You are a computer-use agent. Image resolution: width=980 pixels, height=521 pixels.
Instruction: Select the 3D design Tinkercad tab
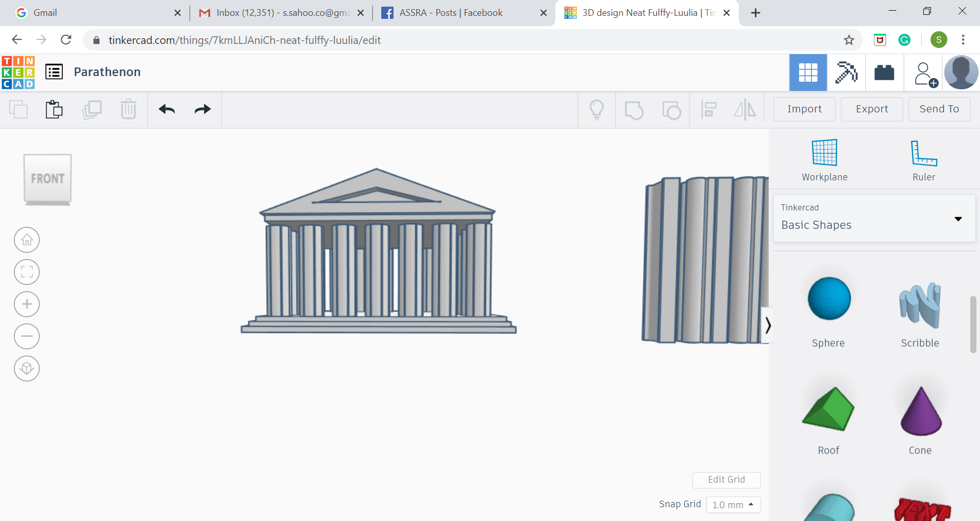(x=646, y=13)
